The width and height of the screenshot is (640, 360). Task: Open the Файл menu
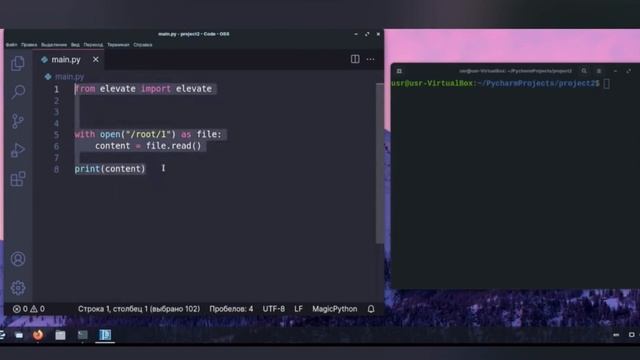(x=11, y=44)
